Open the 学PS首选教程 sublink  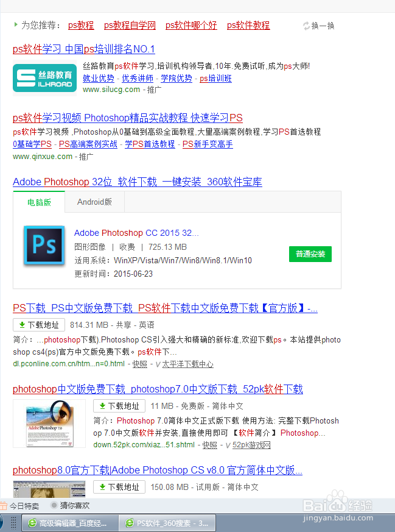click(x=150, y=144)
